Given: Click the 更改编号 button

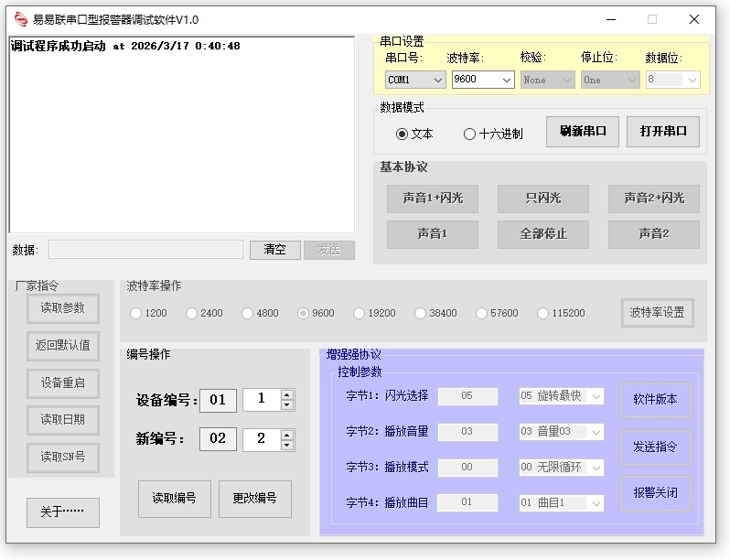Looking at the screenshot, I should 254,499.
